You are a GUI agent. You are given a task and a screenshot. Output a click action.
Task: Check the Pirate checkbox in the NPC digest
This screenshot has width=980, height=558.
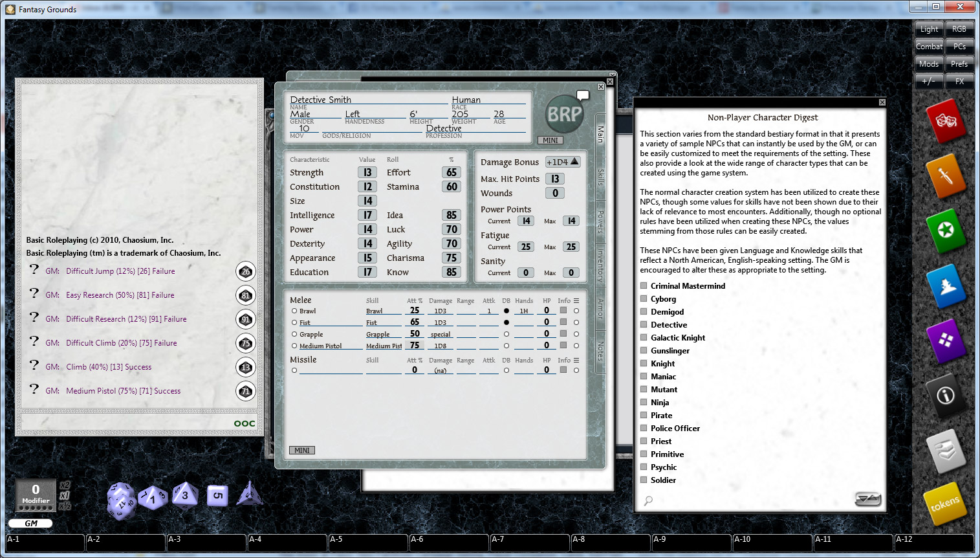[x=644, y=415]
